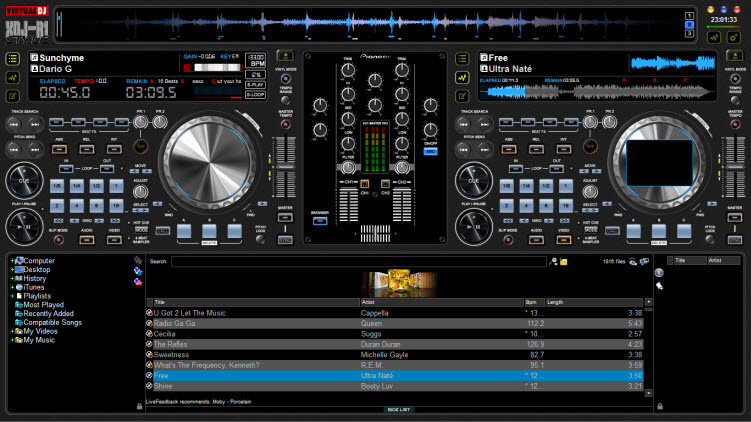The width and height of the screenshot is (751, 422).
Task: Tap left deck TAP tempo button
Action: [141, 147]
